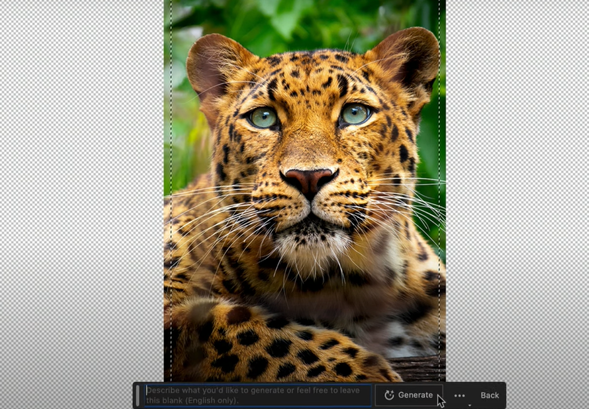Click the task bar drag handle grip
Viewport: 589px width, 409px height.
tap(137, 395)
